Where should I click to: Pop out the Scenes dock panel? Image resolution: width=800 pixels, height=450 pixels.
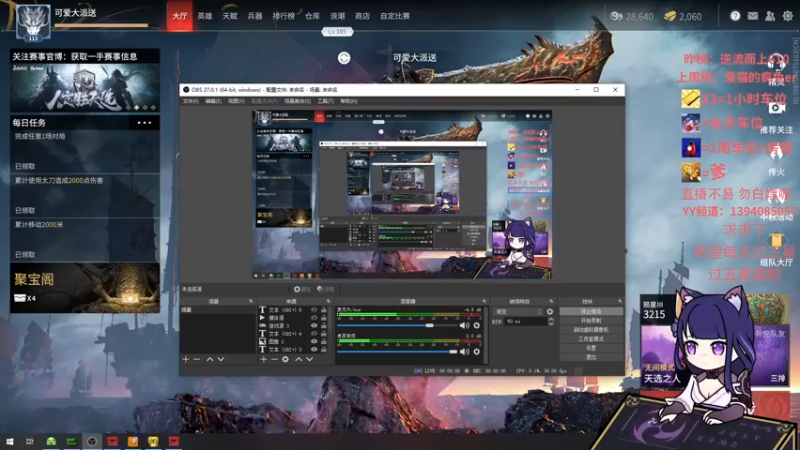point(251,301)
